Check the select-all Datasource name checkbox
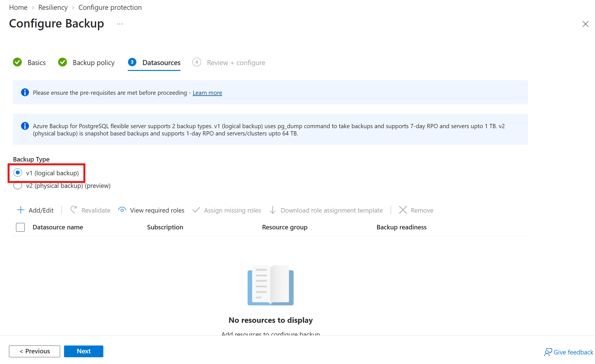 (x=20, y=227)
